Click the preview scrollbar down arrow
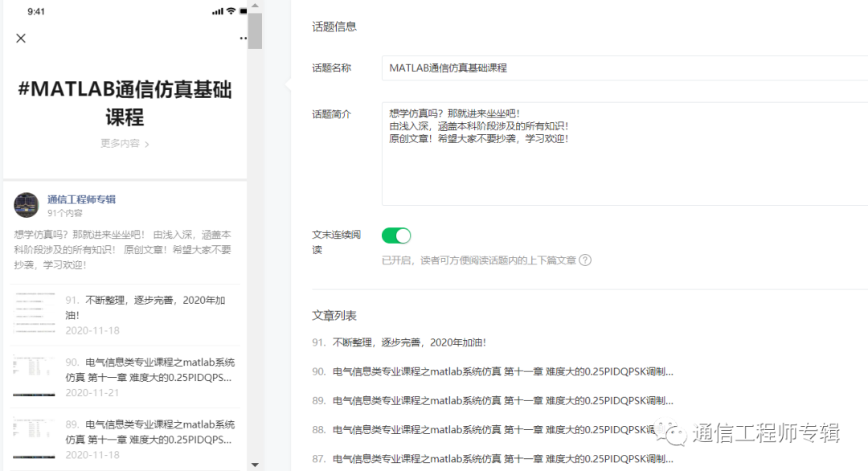Viewport: 868px width, 471px height. click(255, 465)
